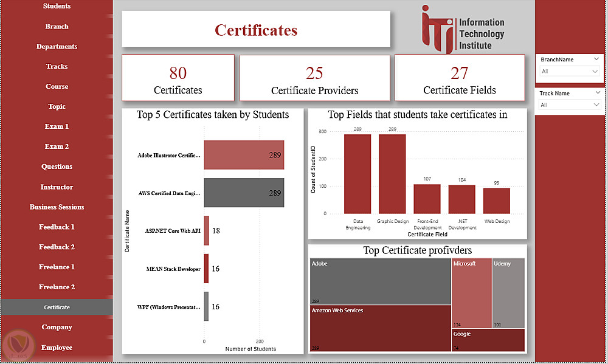
Task: Navigate to Feedback 2 page
Action: pyautogui.click(x=57, y=247)
